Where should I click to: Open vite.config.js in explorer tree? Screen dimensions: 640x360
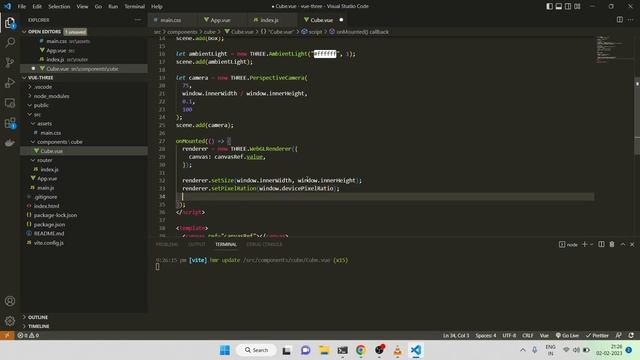(x=49, y=242)
